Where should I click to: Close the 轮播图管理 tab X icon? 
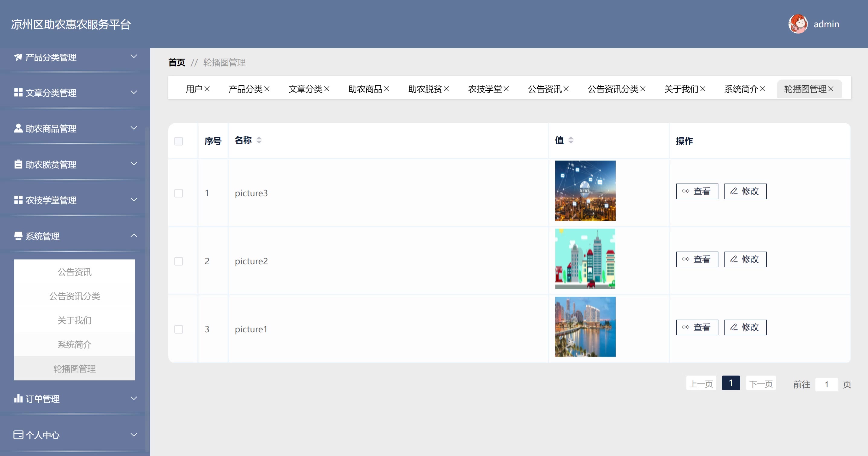[831, 89]
